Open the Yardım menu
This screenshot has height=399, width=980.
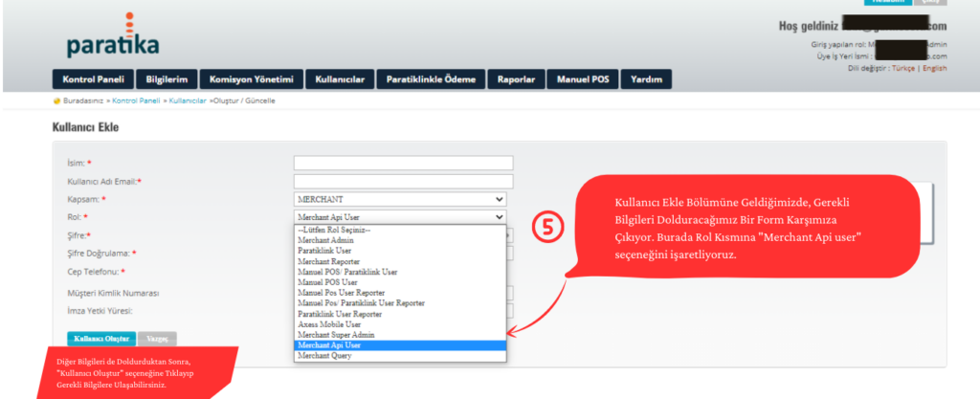coord(645,79)
